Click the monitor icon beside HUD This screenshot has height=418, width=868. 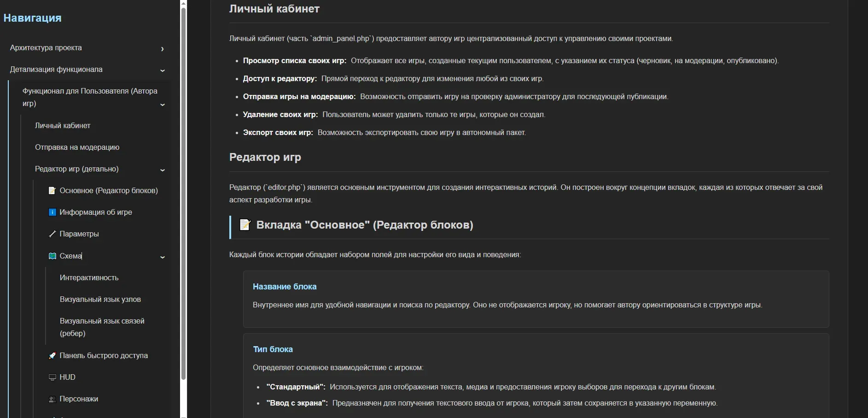pyautogui.click(x=52, y=377)
